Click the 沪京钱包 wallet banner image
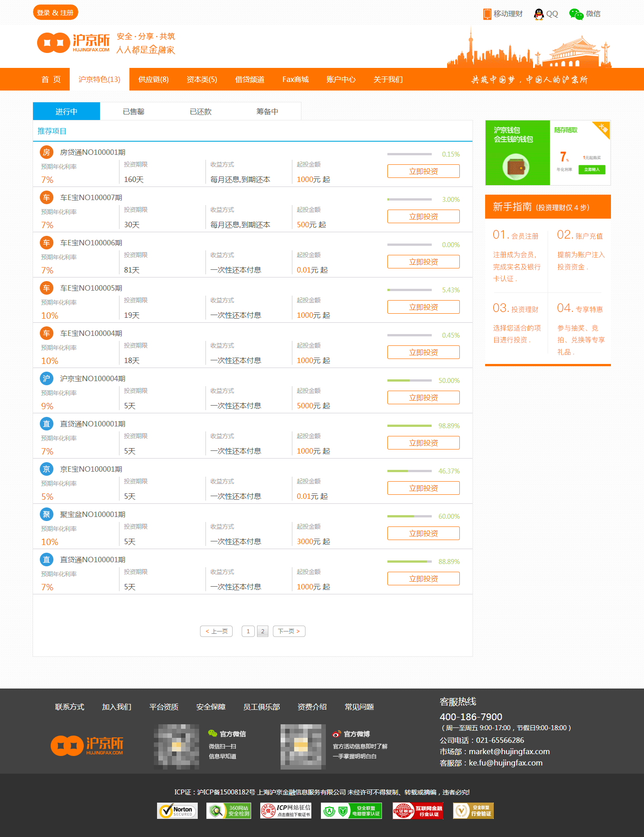This screenshot has width=644, height=837. coord(548,153)
